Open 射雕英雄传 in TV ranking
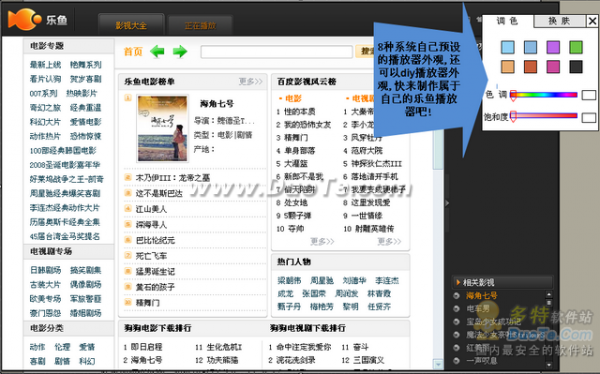Image resolution: width=600 pixels, height=374 pixels. point(374,229)
